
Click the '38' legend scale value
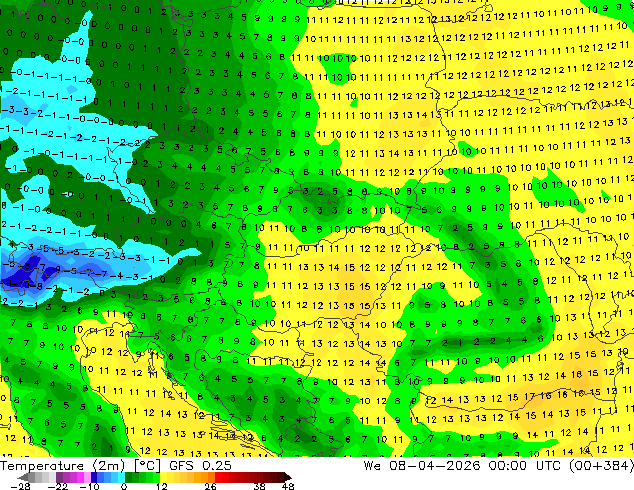tap(259, 486)
